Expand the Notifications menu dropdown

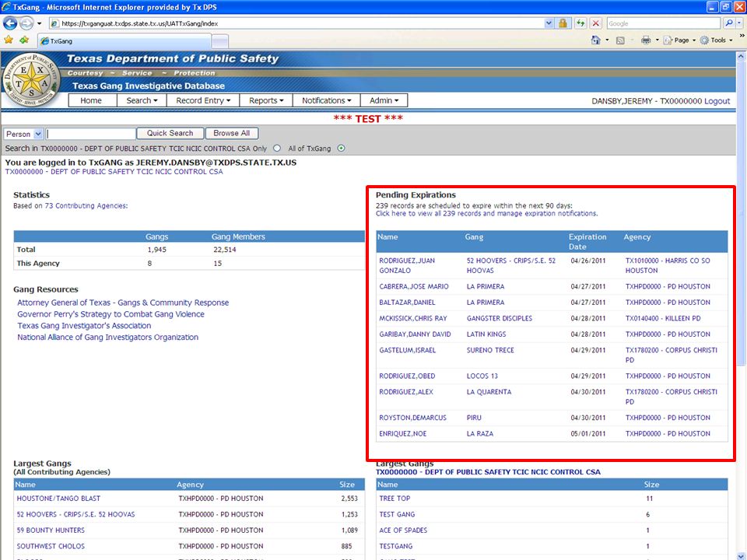tap(326, 100)
